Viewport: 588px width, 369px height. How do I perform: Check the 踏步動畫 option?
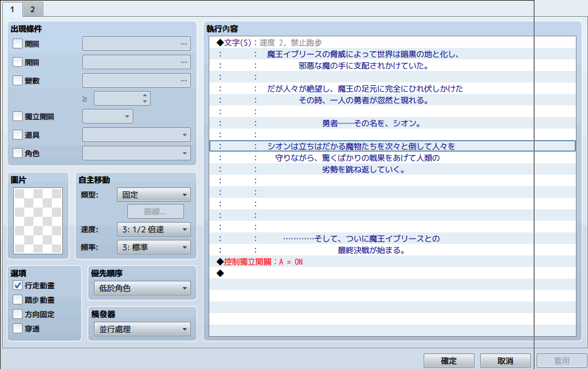tap(18, 300)
